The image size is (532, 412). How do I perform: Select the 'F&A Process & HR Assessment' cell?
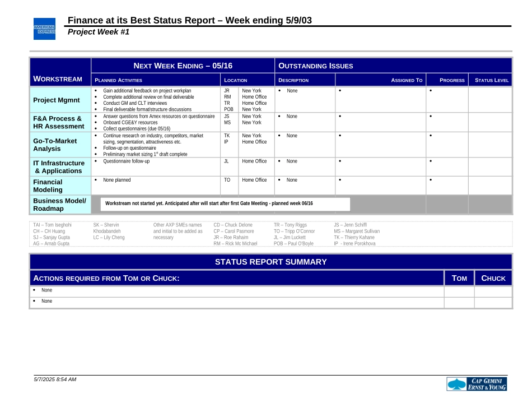click(60, 123)
